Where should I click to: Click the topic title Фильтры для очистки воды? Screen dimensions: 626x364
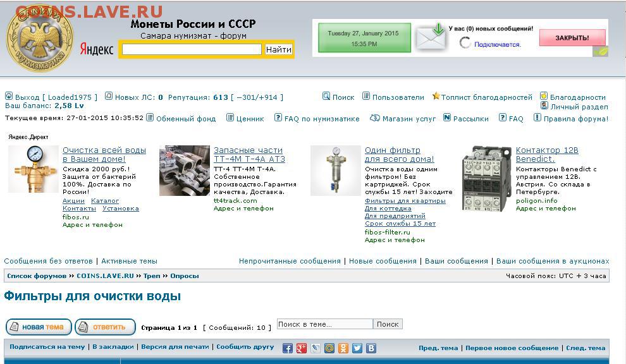click(92, 296)
